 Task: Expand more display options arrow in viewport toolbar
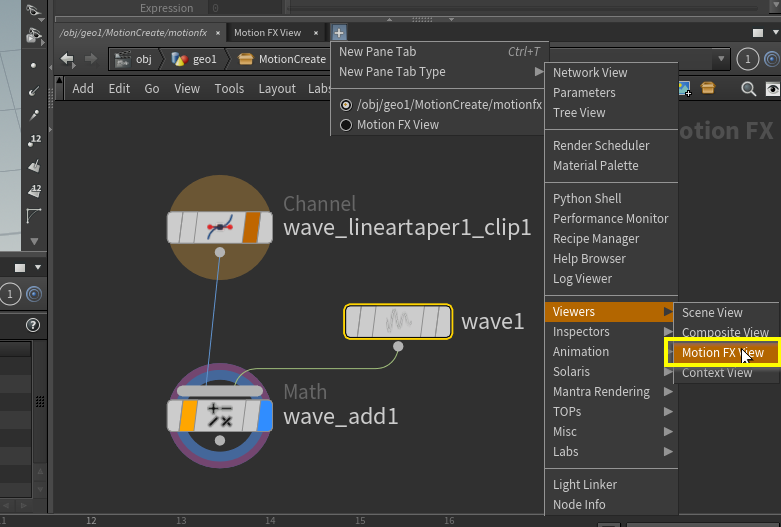click(34, 242)
